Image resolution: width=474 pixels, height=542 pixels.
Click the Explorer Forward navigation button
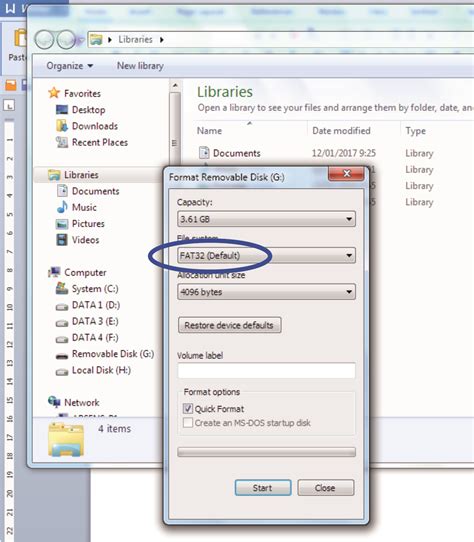(66, 39)
